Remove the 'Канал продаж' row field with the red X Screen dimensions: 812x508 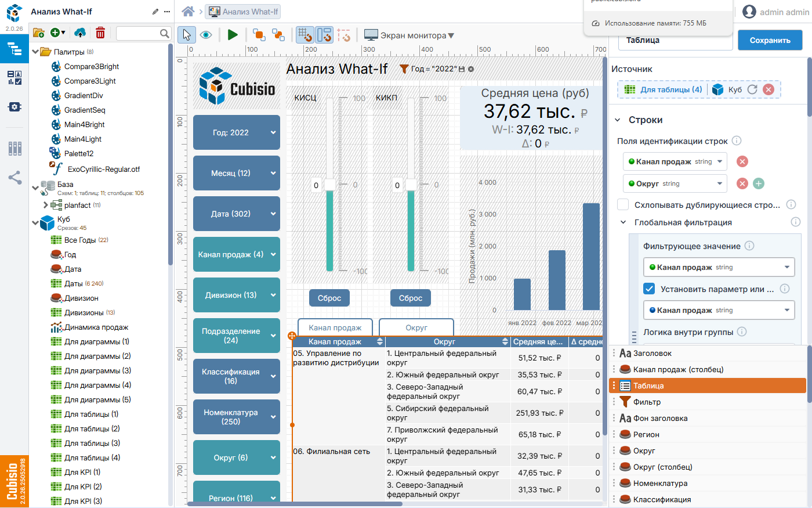point(742,161)
